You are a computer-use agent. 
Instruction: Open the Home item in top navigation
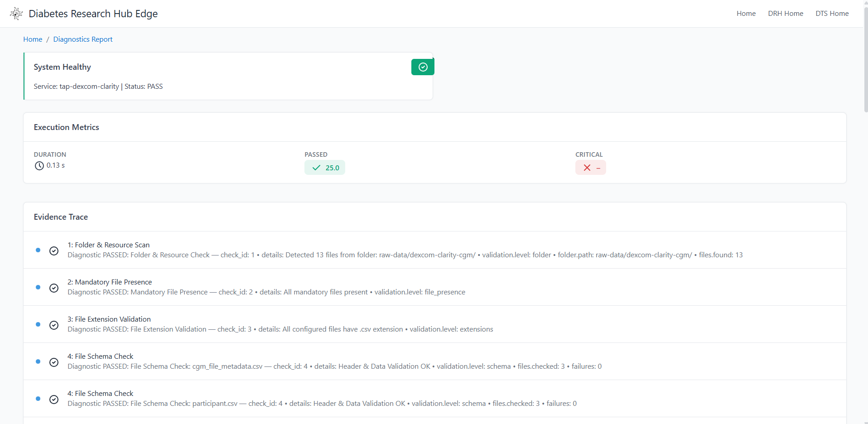[746, 14]
